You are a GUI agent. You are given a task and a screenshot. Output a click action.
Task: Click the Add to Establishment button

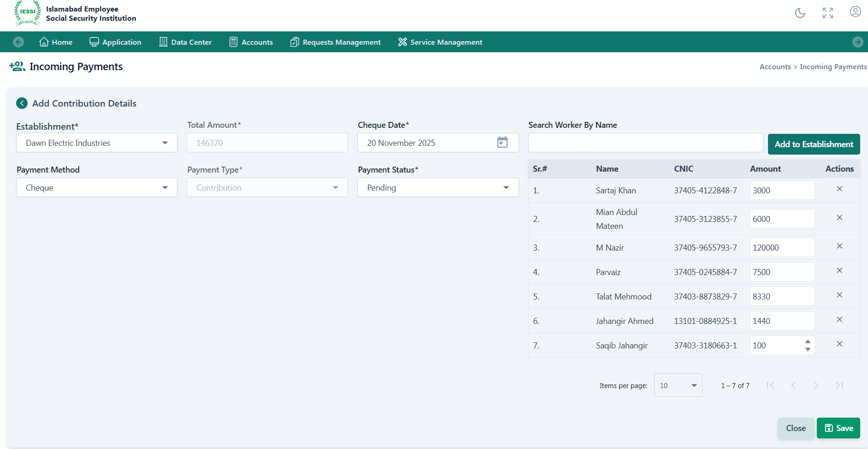pyautogui.click(x=814, y=144)
